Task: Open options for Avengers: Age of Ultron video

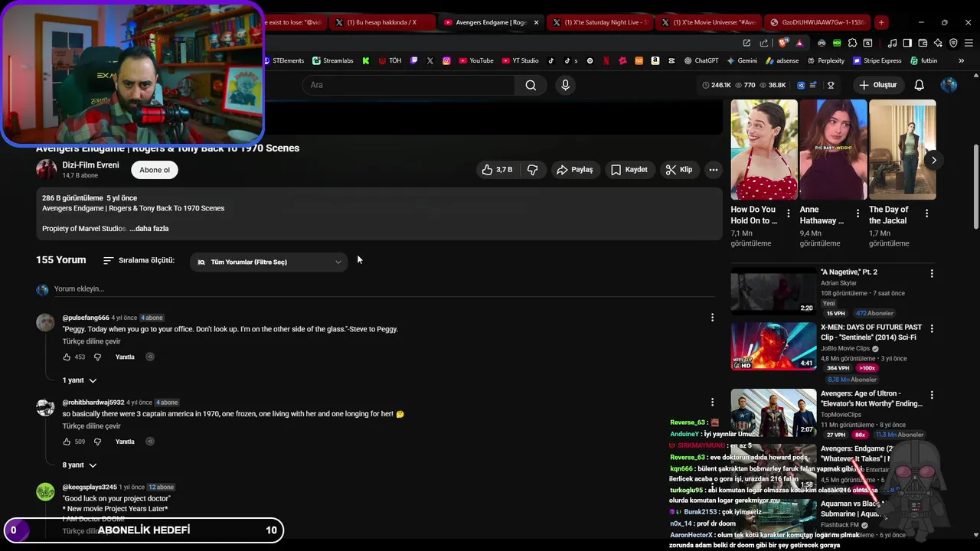Action: (932, 395)
